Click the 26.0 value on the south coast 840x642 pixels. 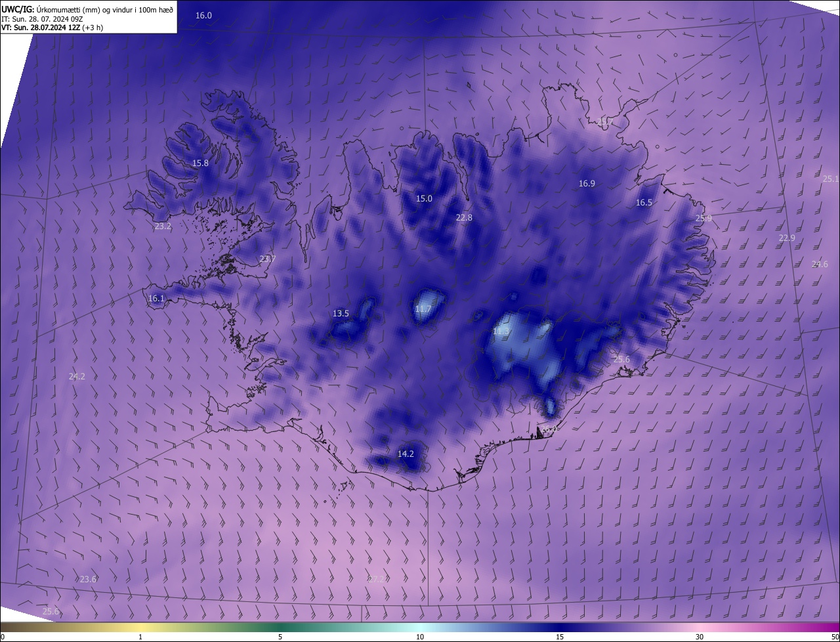(x=549, y=429)
